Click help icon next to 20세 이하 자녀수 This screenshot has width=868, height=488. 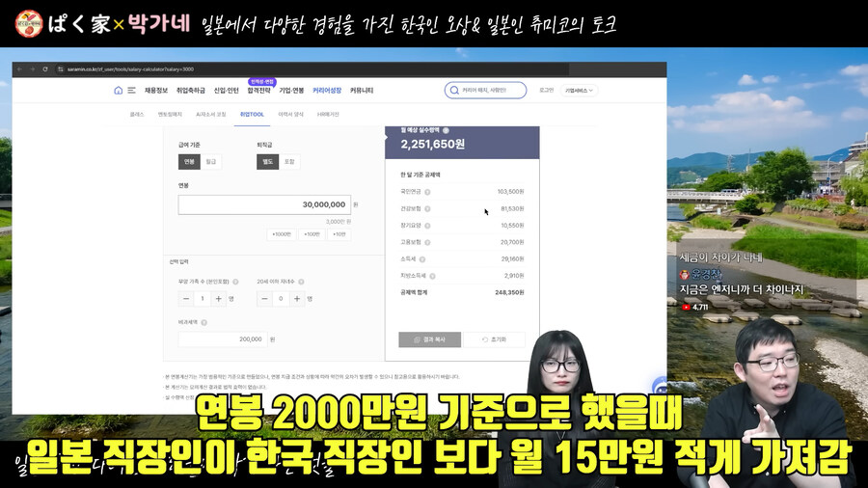[x=301, y=283]
